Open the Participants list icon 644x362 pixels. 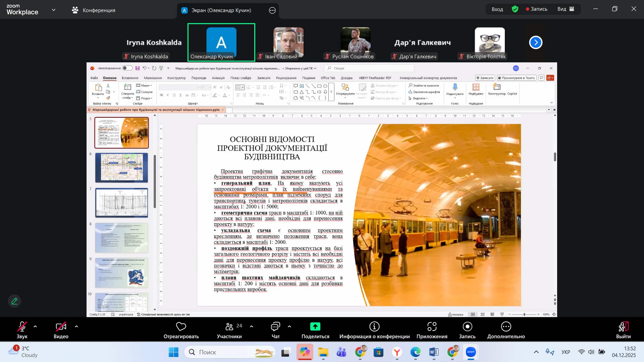point(229,326)
